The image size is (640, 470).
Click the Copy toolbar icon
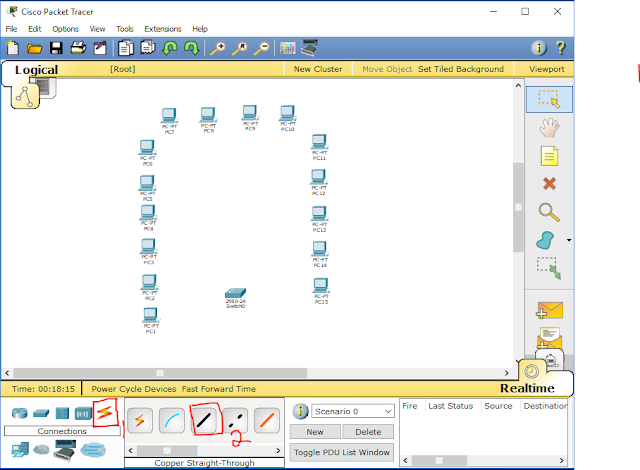pos(126,48)
